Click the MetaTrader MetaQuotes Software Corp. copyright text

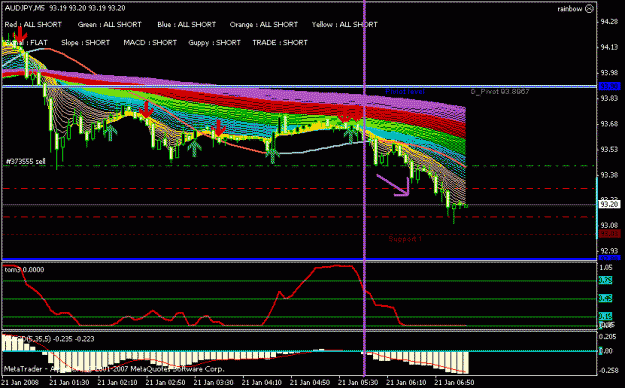(x=114, y=369)
